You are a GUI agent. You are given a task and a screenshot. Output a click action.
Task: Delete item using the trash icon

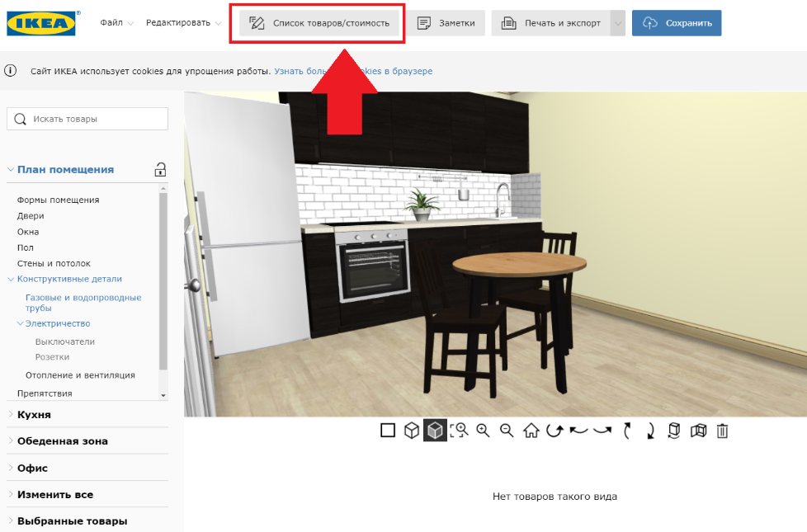click(722, 431)
